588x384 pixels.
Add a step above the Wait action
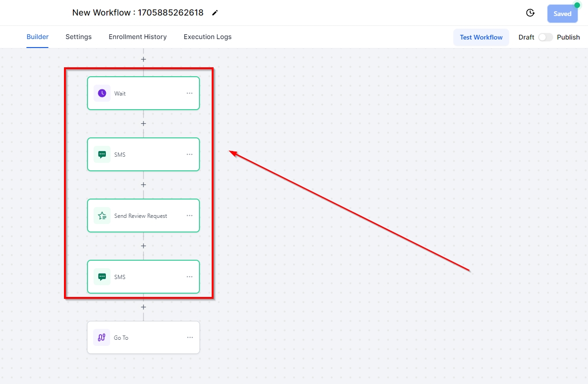tap(143, 59)
